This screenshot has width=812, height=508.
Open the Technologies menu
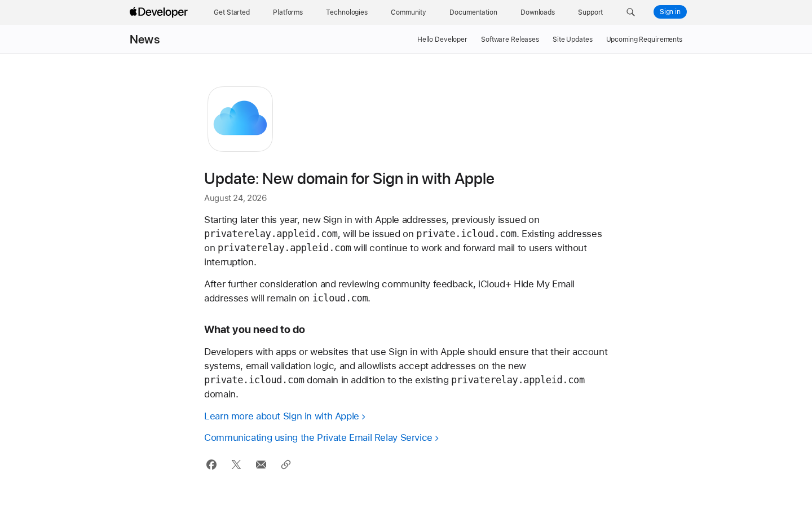pos(347,12)
